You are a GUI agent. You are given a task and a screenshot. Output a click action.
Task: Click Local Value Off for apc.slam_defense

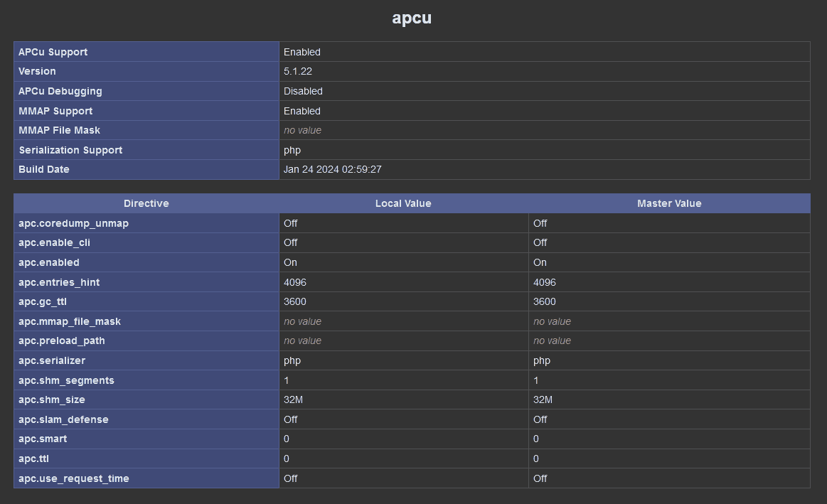click(x=290, y=419)
